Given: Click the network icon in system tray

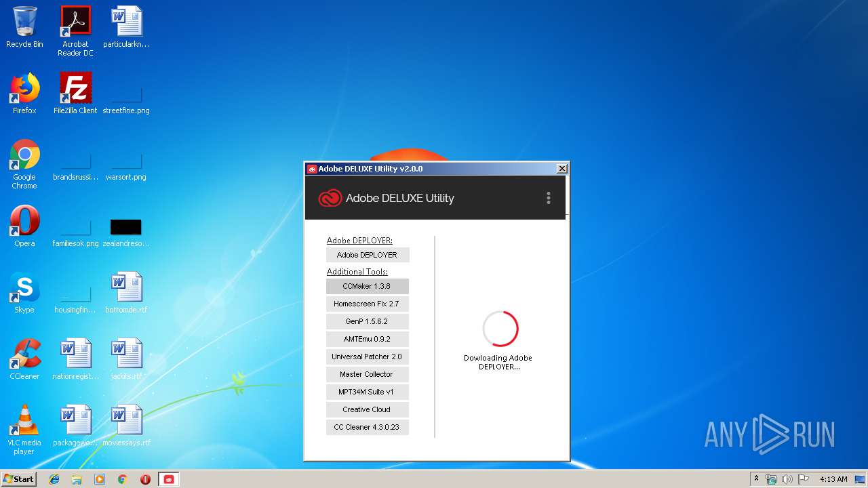Looking at the screenshot, I should (x=771, y=479).
